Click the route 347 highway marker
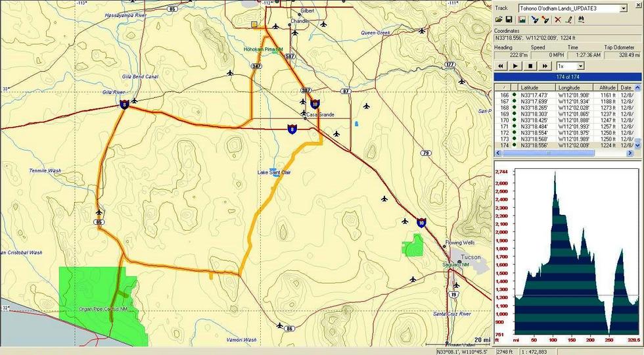Viewport: 644px width, 355px height. click(x=256, y=66)
